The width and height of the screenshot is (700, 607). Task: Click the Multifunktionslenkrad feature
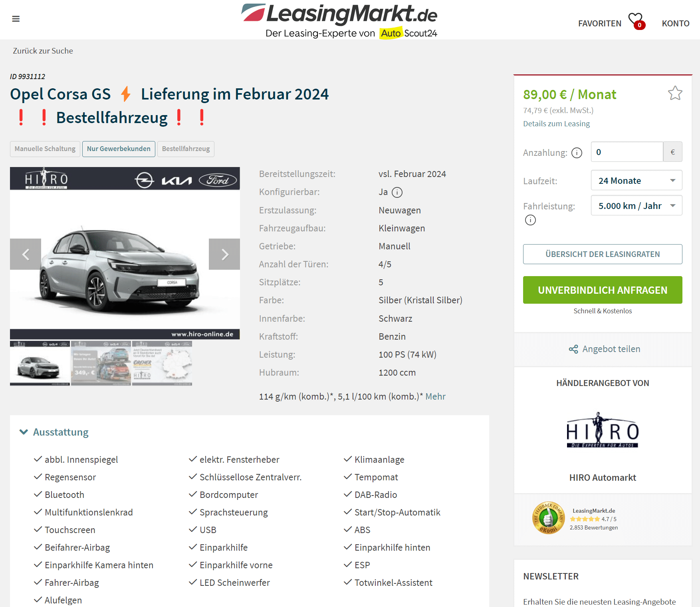click(x=89, y=512)
